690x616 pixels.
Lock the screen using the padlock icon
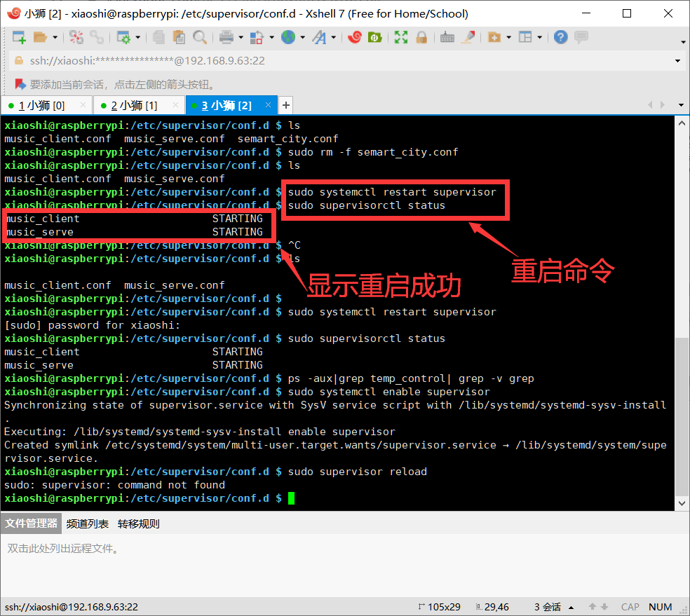click(x=422, y=36)
